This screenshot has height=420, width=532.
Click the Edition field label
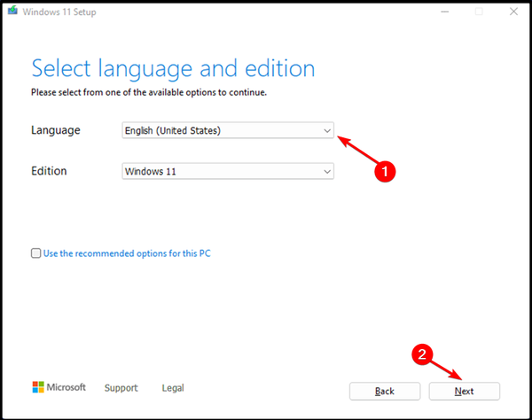click(49, 171)
